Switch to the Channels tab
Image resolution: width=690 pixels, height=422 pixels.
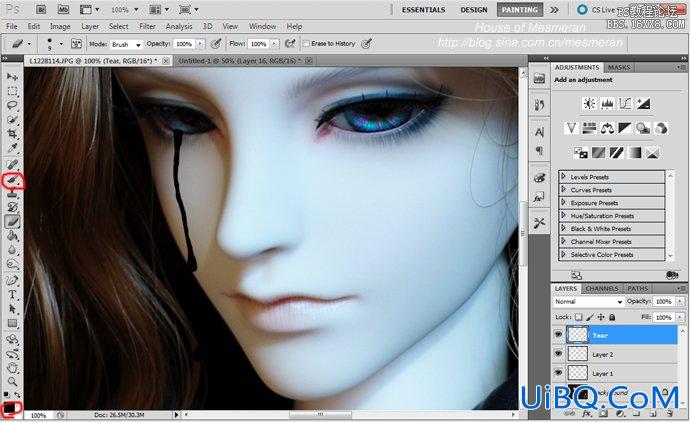pos(602,289)
